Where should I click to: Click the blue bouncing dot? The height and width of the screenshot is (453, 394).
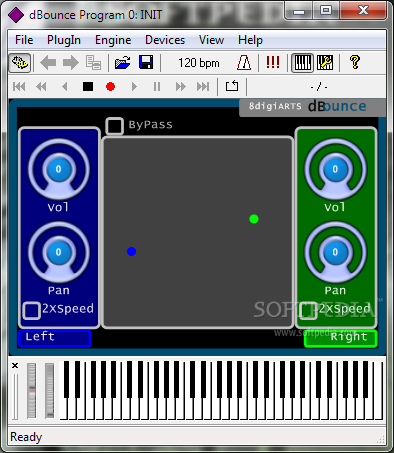[132, 251]
